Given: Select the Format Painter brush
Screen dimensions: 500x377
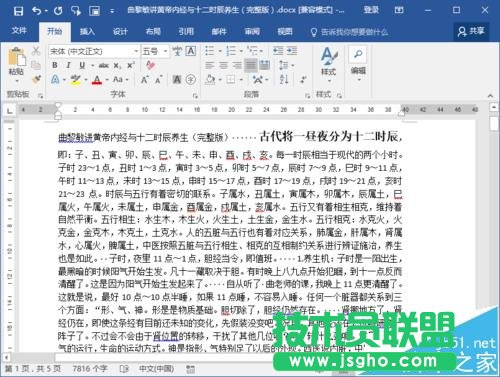Looking at the screenshot, I should 36,79.
